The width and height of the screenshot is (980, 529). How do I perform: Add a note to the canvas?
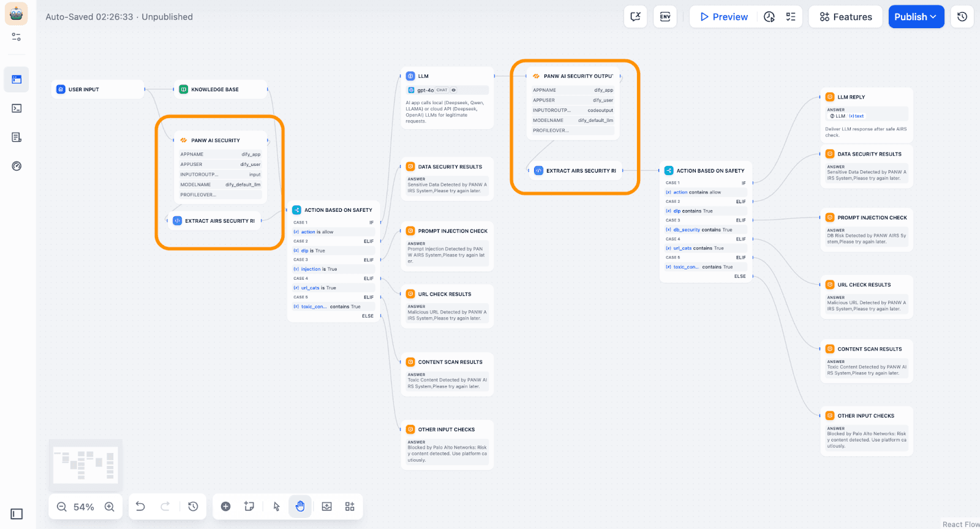249,506
